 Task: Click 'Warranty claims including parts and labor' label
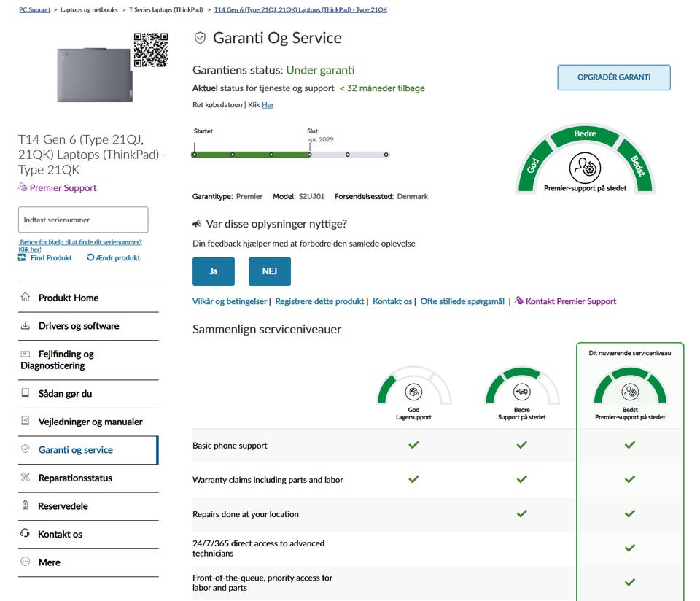click(268, 479)
